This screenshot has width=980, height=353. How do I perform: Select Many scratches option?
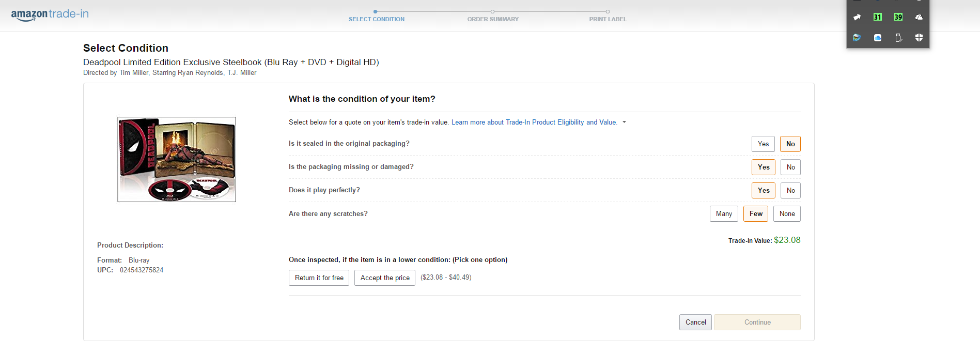[724, 214]
